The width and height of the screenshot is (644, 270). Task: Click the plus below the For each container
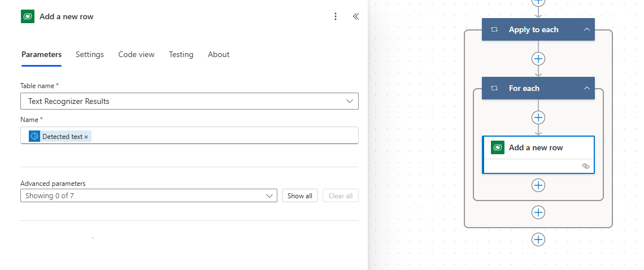point(538,212)
